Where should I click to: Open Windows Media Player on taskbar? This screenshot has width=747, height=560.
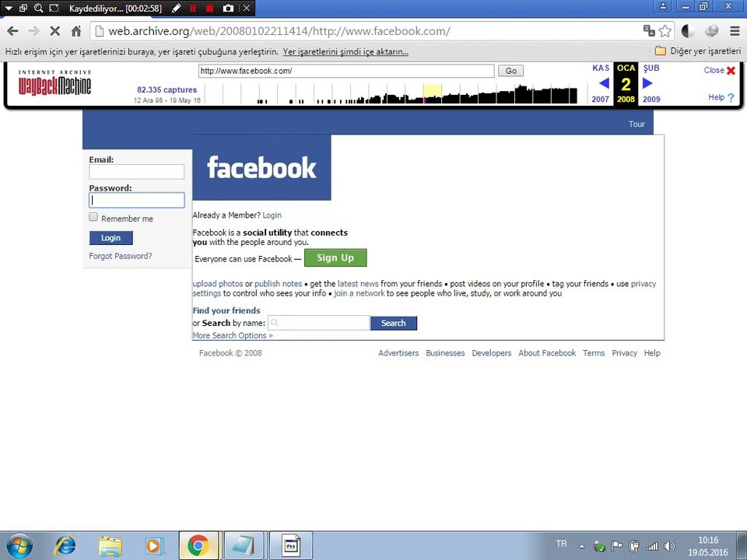[x=154, y=546]
